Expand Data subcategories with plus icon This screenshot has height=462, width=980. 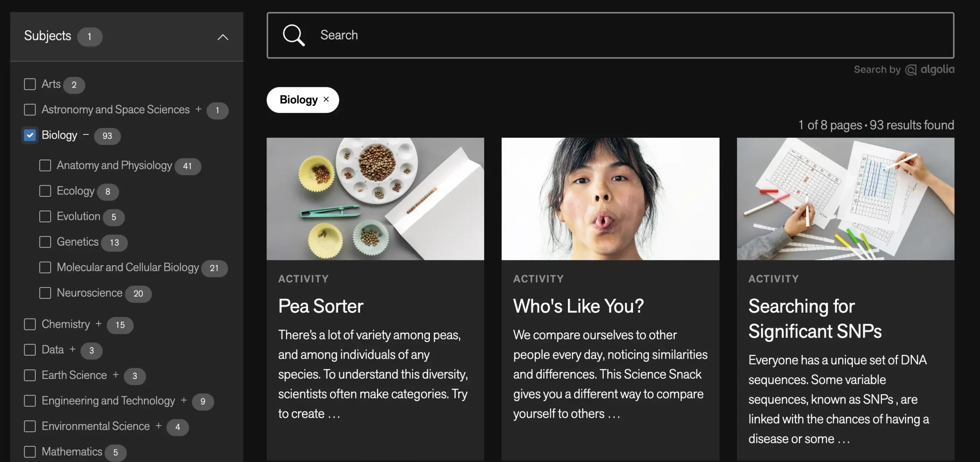coord(73,349)
